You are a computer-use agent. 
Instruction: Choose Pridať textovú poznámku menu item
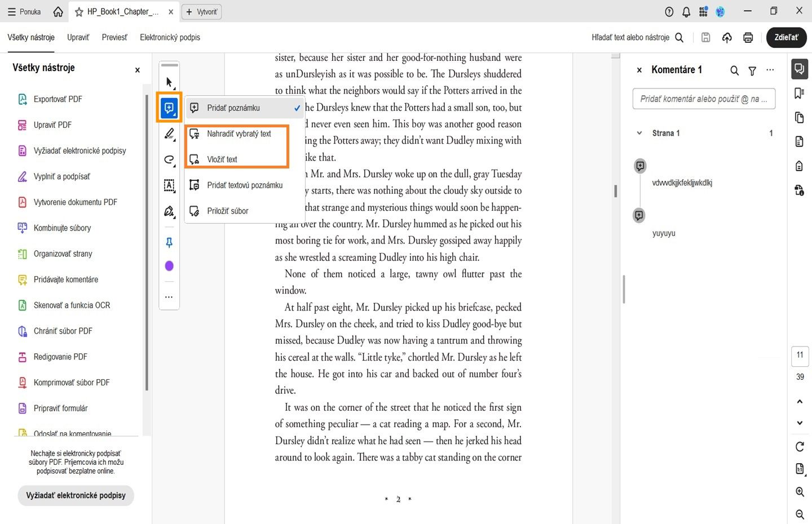click(x=245, y=185)
